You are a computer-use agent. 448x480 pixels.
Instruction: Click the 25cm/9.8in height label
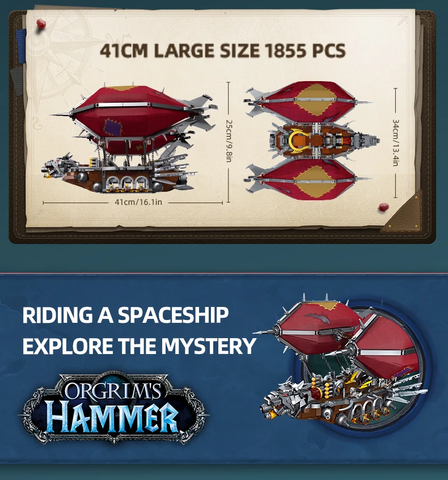(x=229, y=141)
